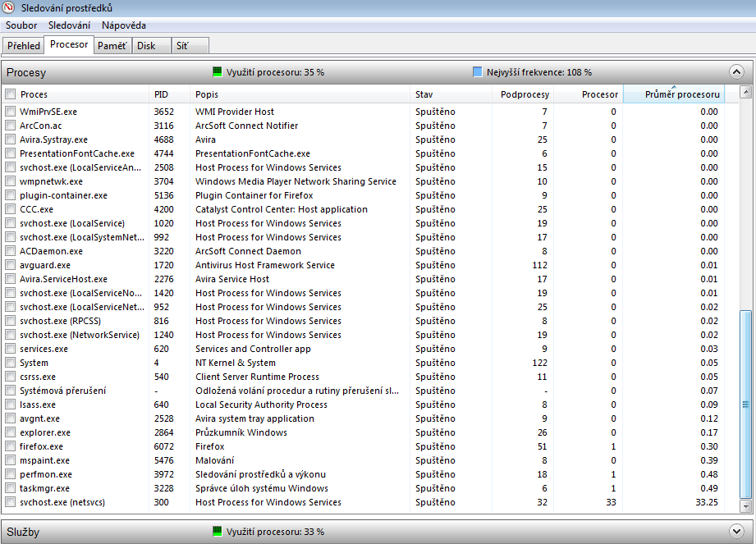The width and height of the screenshot is (756, 544).
Task: Click green CPU usage indicator in Služby header
Action: (218, 532)
